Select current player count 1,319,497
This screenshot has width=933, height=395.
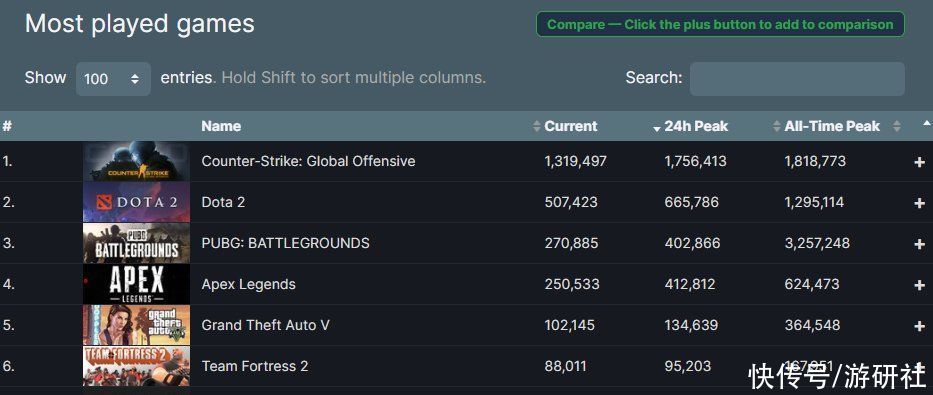(x=575, y=161)
